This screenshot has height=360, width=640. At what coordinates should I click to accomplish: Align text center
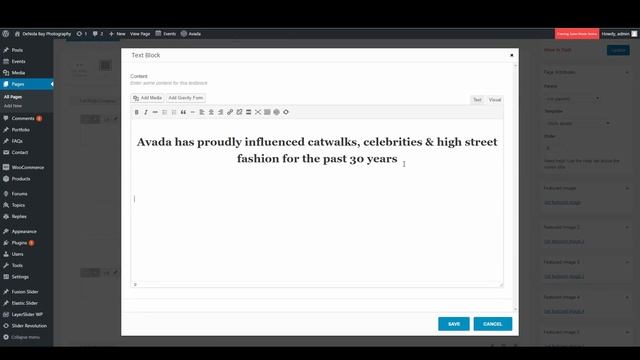[211, 112]
